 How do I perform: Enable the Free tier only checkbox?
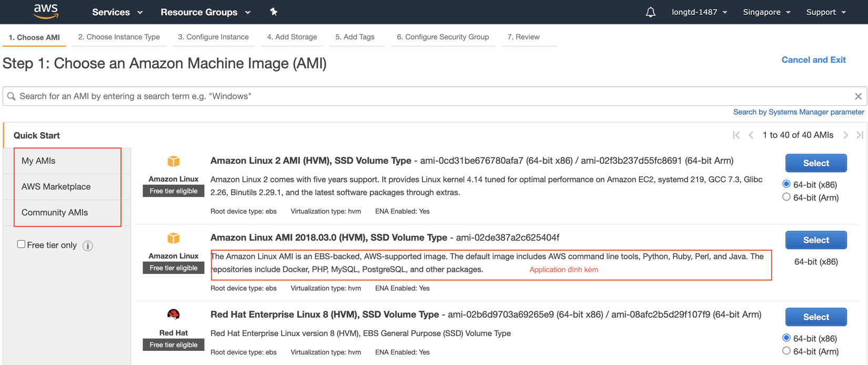22,244
